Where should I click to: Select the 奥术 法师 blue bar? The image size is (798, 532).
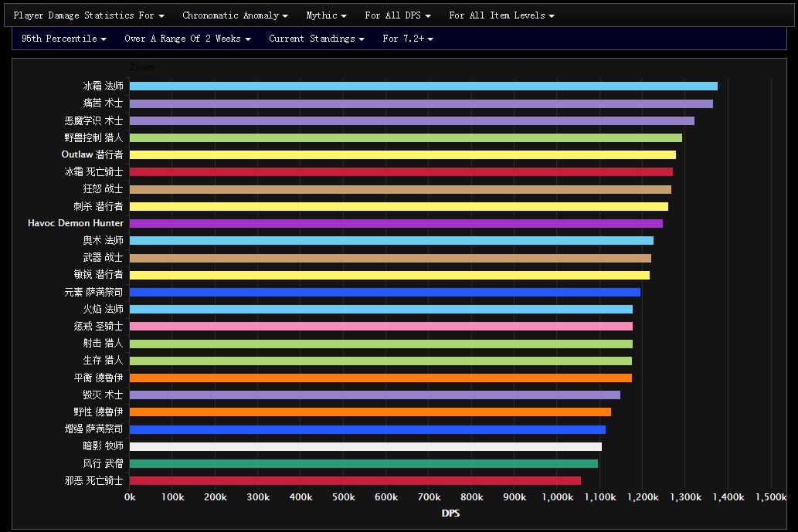tap(392, 241)
